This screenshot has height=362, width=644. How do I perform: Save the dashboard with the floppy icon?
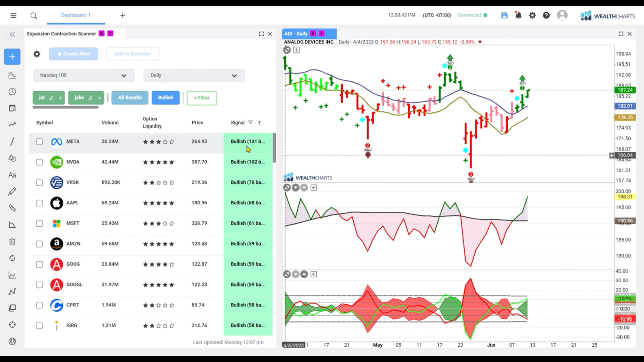[504, 15]
